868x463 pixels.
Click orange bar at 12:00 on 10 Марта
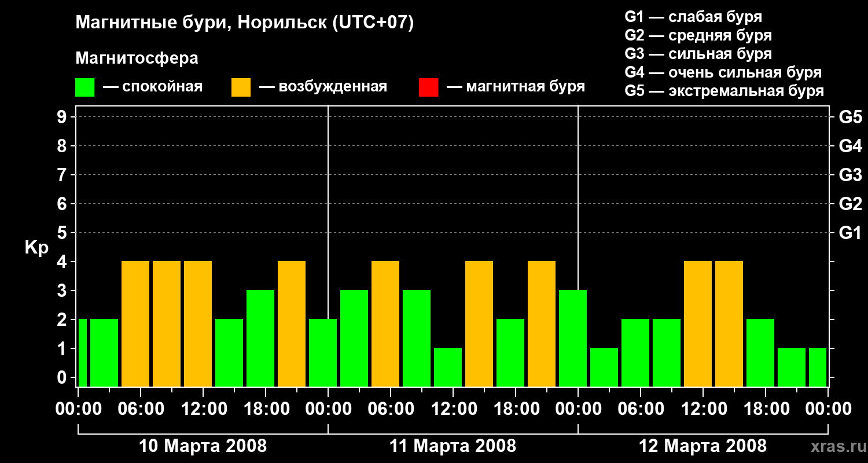point(198,324)
